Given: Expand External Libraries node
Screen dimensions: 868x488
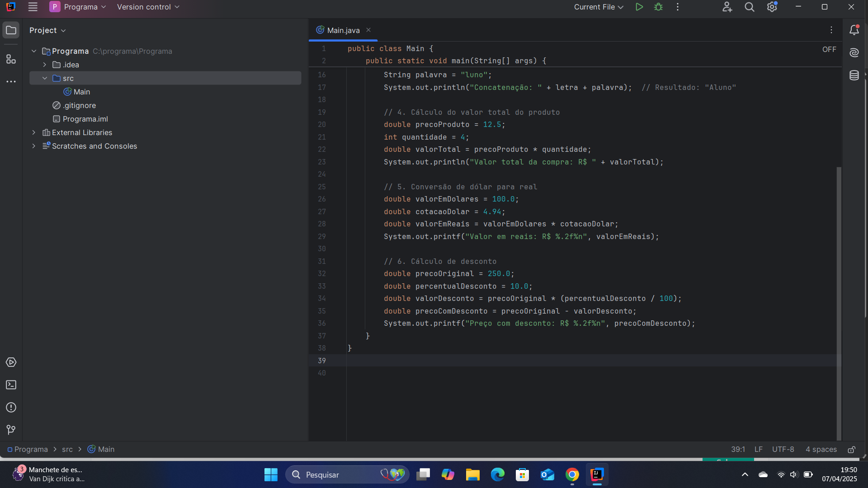Looking at the screenshot, I should pyautogui.click(x=34, y=132).
